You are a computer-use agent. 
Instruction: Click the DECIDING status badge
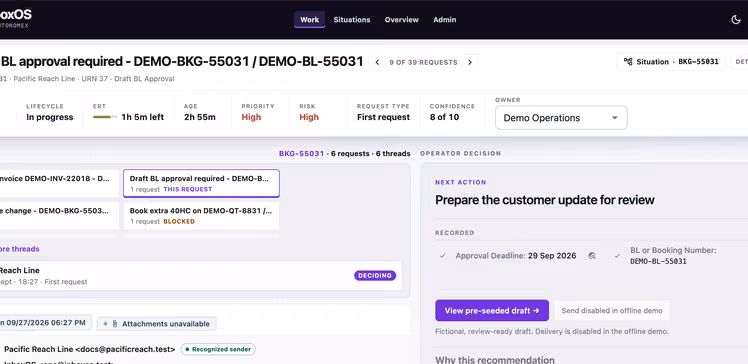375,276
